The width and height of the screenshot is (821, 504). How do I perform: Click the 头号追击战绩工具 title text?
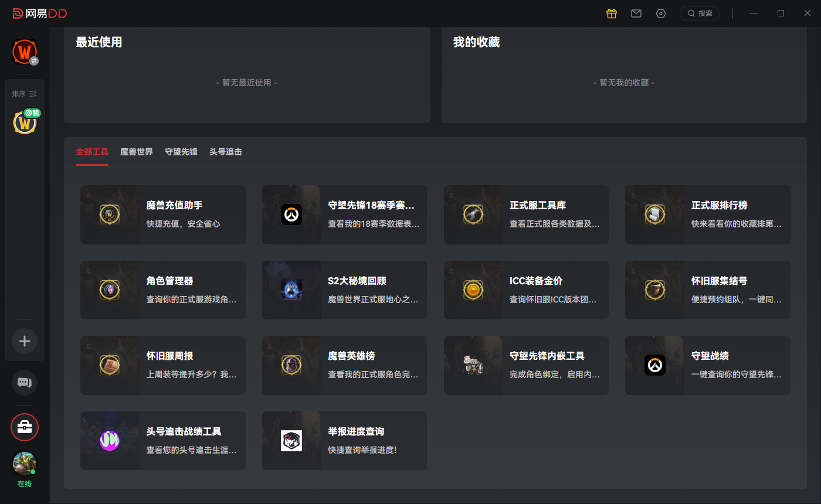[184, 431]
